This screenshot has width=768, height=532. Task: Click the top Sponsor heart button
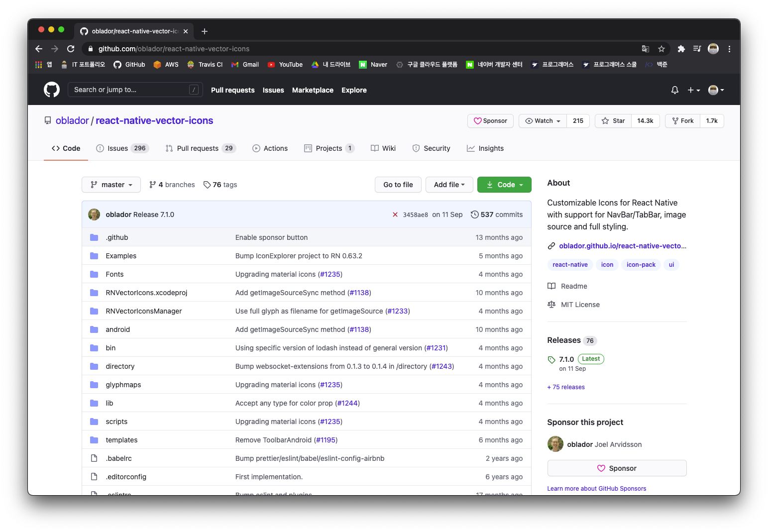(x=490, y=121)
